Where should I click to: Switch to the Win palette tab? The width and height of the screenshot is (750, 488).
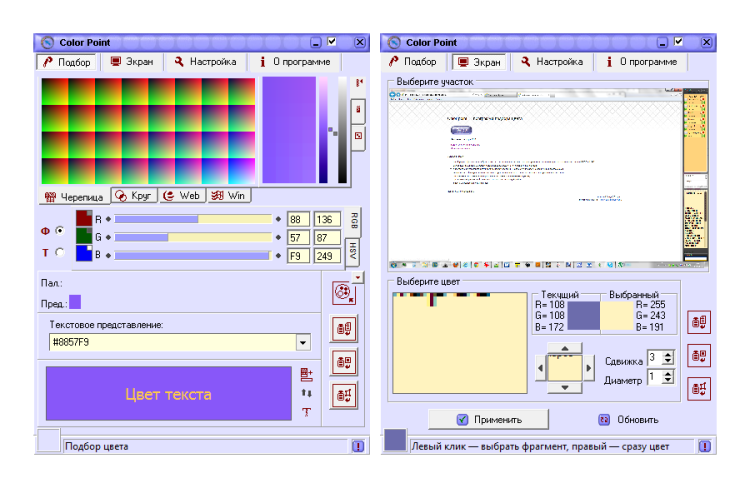[x=229, y=196]
